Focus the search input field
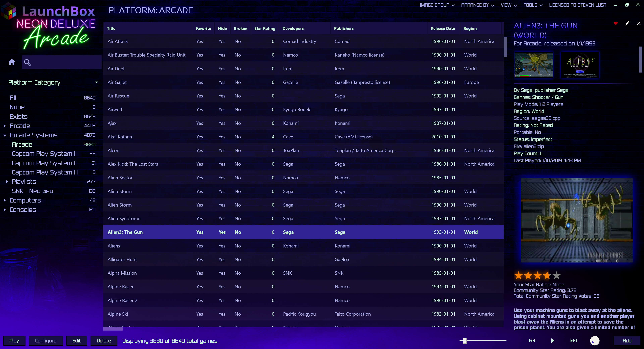644x349 pixels. pyautogui.click(x=62, y=62)
